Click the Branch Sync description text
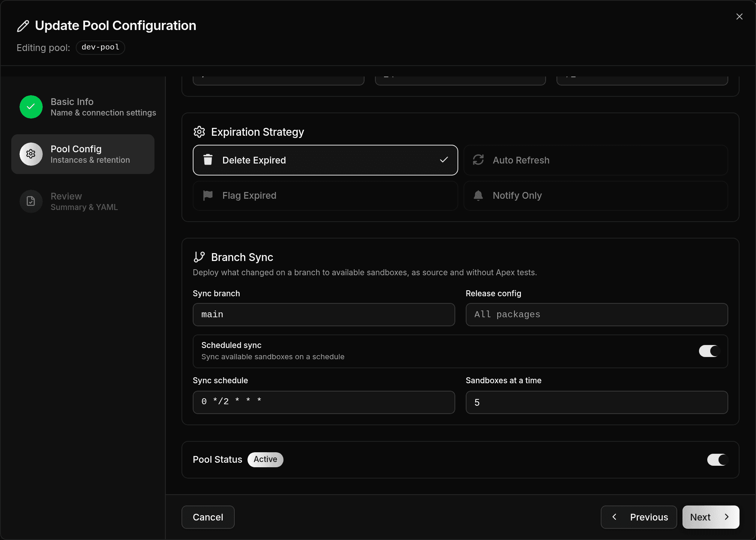Viewport: 756px width, 540px height. 365,273
